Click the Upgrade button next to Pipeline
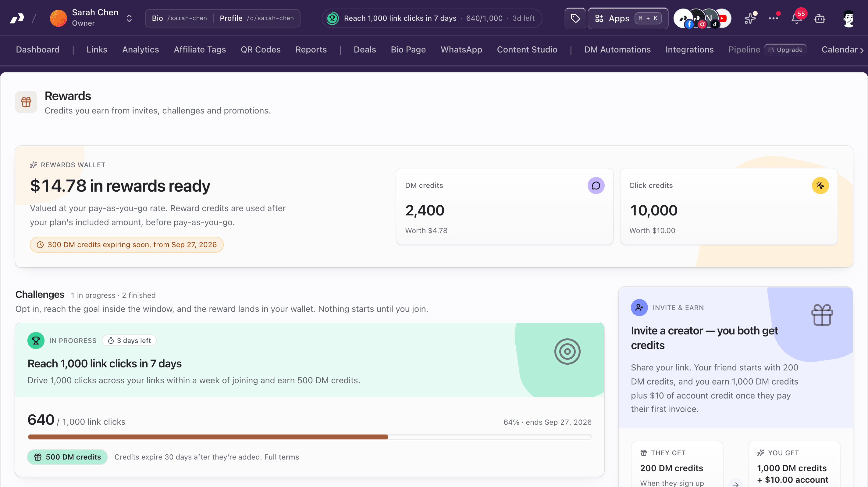Screen dimensions: 868x487 tap(785, 49)
